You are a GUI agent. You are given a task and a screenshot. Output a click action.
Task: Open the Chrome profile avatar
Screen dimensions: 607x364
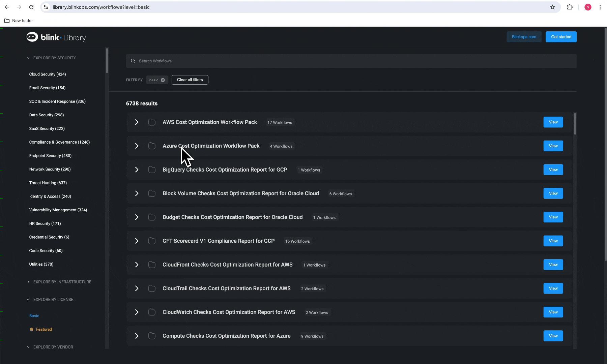[588, 7]
